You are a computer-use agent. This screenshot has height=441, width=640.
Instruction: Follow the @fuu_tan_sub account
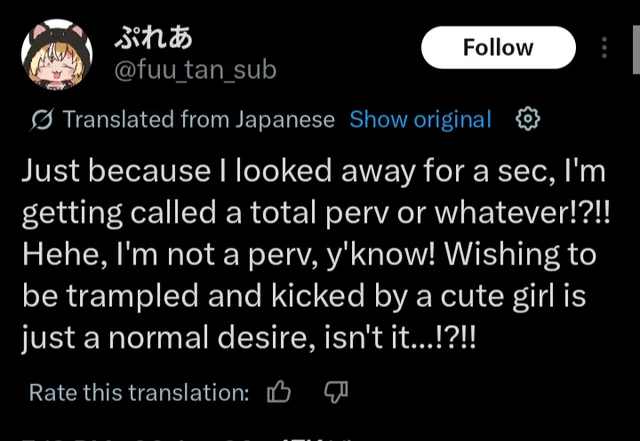point(498,47)
